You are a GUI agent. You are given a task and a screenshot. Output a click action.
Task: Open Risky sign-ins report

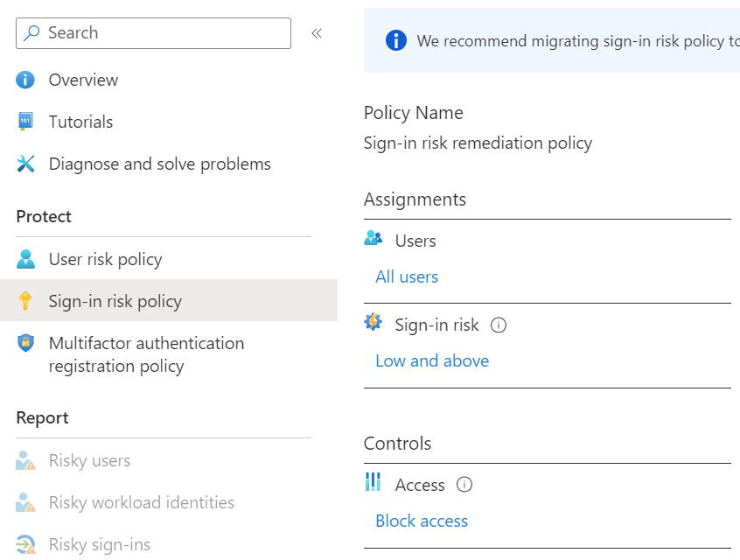[x=99, y=544]
